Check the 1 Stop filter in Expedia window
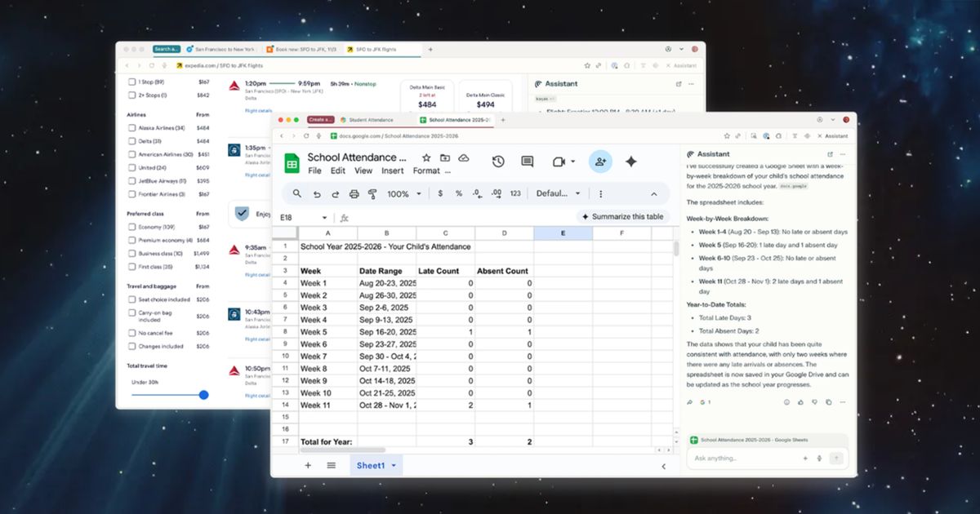This screenshot has width=980, height=514. [133, 82]
